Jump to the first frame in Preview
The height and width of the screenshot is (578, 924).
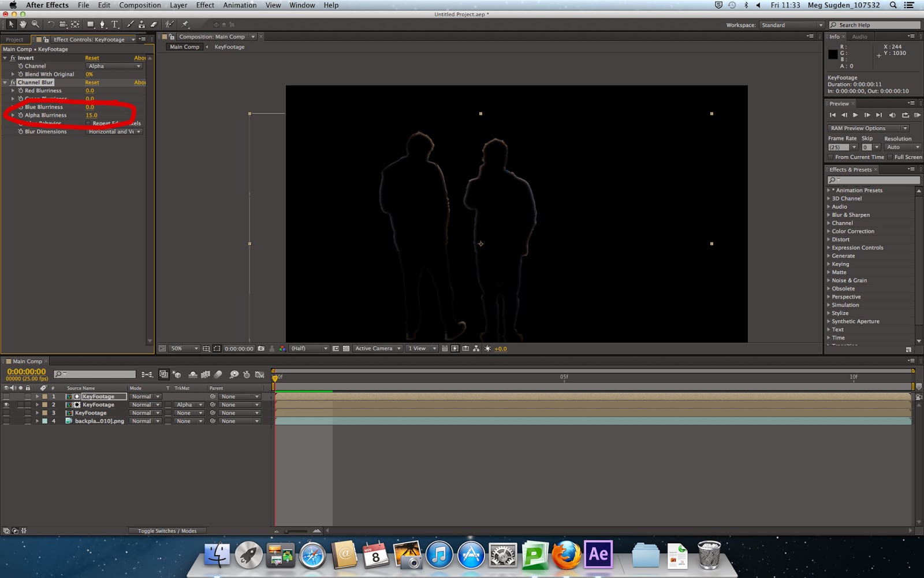833,115
